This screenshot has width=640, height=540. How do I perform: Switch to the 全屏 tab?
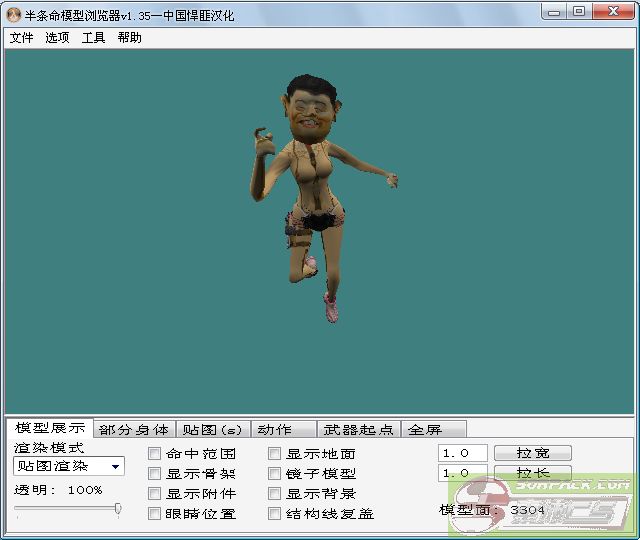(424, 430)
